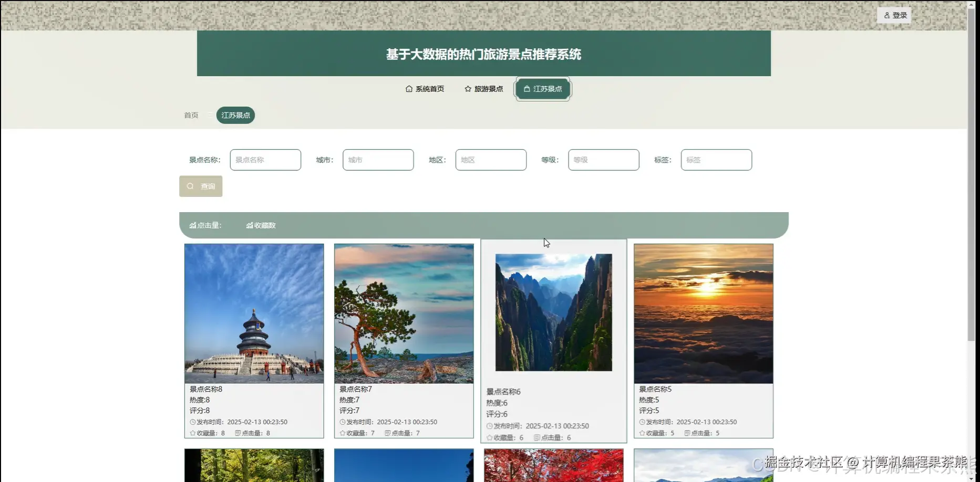
Task: Click the star icon in 旅游景点 nav item
Action: pyautogui.click(x=468, y=89)
